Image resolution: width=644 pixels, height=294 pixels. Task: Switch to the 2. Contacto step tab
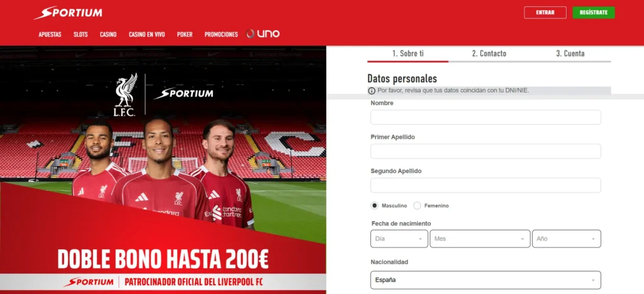[489, 54]
